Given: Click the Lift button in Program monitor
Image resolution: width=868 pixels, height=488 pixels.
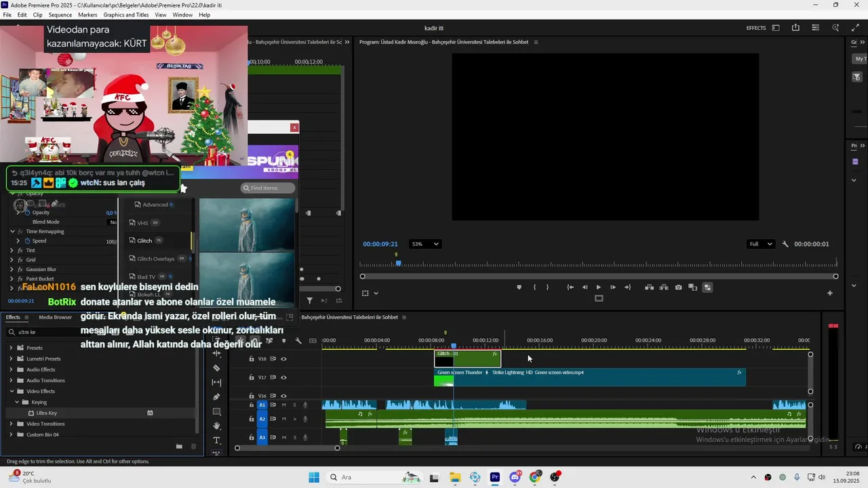Looking at the screenshot, I should pyautogui.click(x=649, y=287).
